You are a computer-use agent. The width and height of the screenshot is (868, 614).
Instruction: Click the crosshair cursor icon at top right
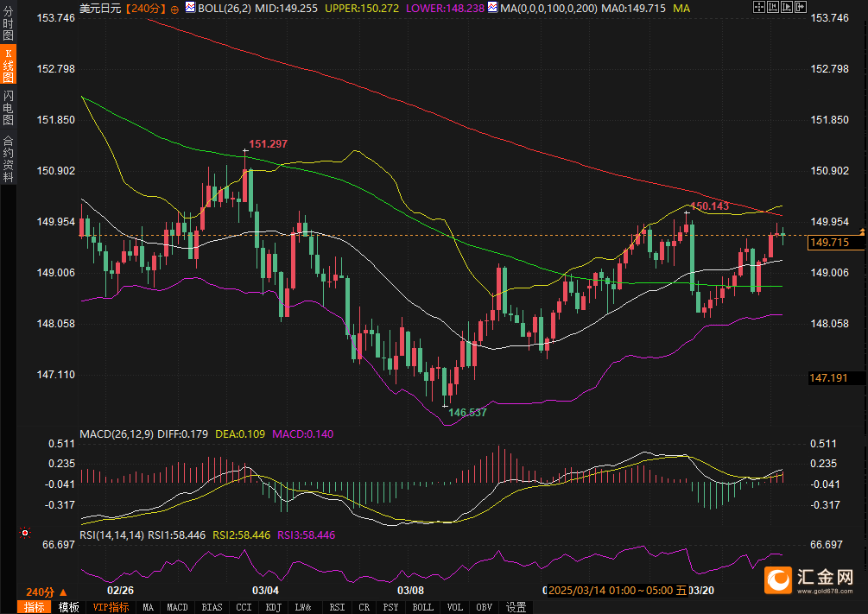(x=759, y=7)
